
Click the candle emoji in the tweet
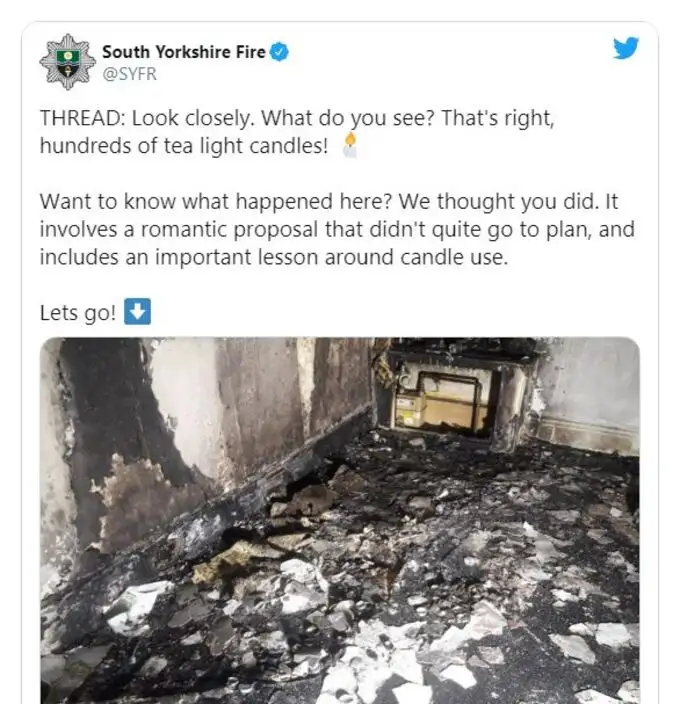(350, 145)
